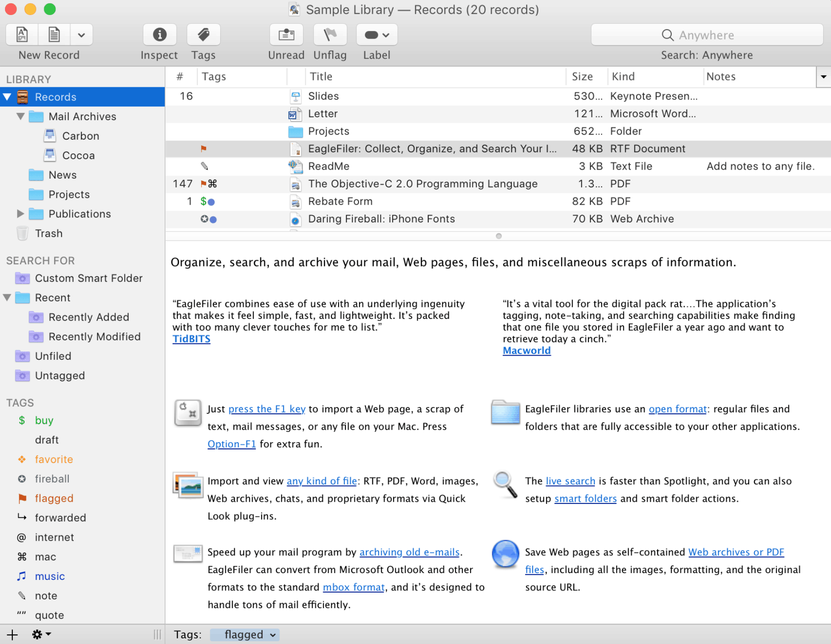Select the flagged tag flag icon

point(22,498)
